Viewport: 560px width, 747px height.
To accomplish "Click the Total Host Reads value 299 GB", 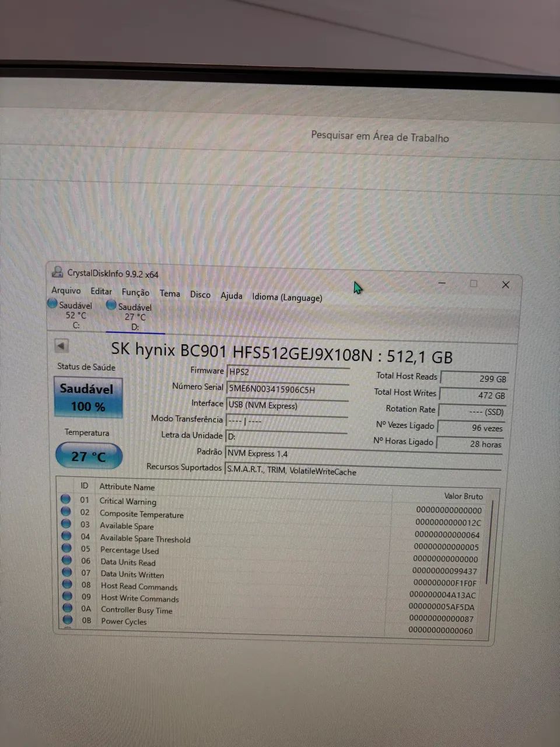I will click(475, 378).
